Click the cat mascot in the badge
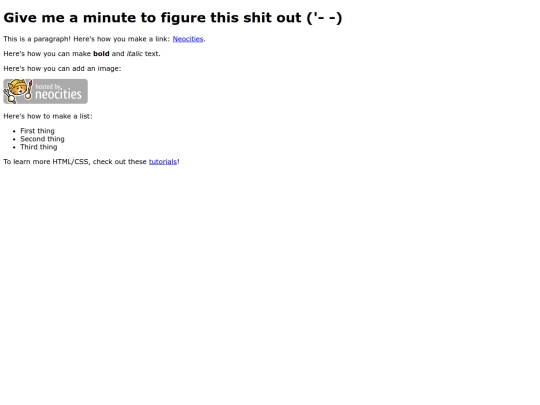 [x=18, y=91]
